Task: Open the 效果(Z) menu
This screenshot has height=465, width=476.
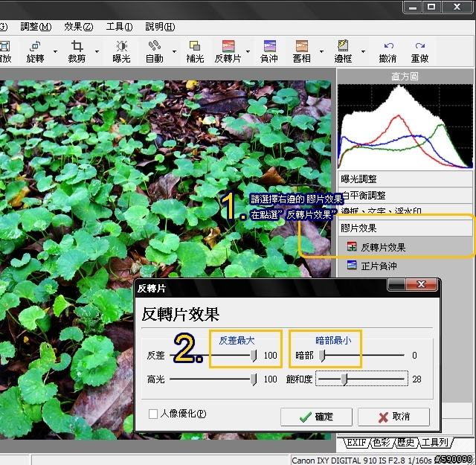Action: [x=78, y=27]
